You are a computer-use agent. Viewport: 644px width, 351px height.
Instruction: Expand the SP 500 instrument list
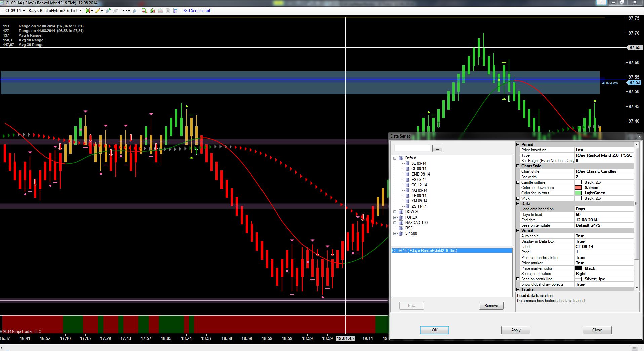(395, 233)
